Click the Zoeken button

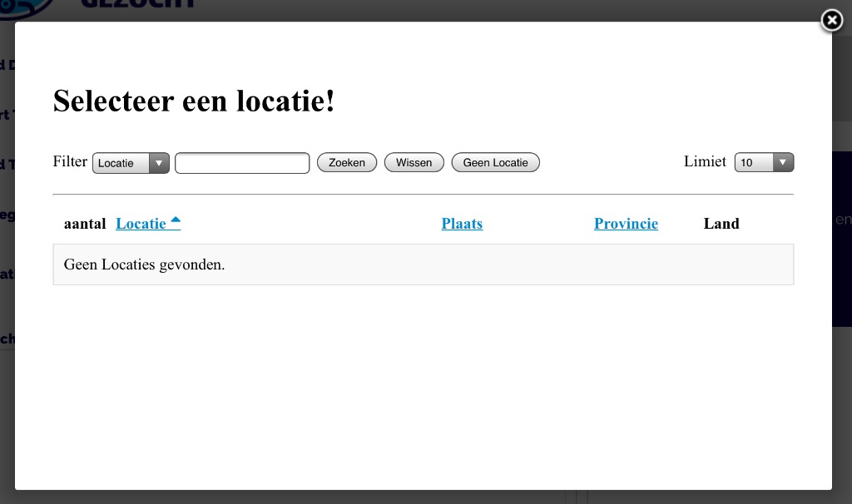(x=347, y=162)
